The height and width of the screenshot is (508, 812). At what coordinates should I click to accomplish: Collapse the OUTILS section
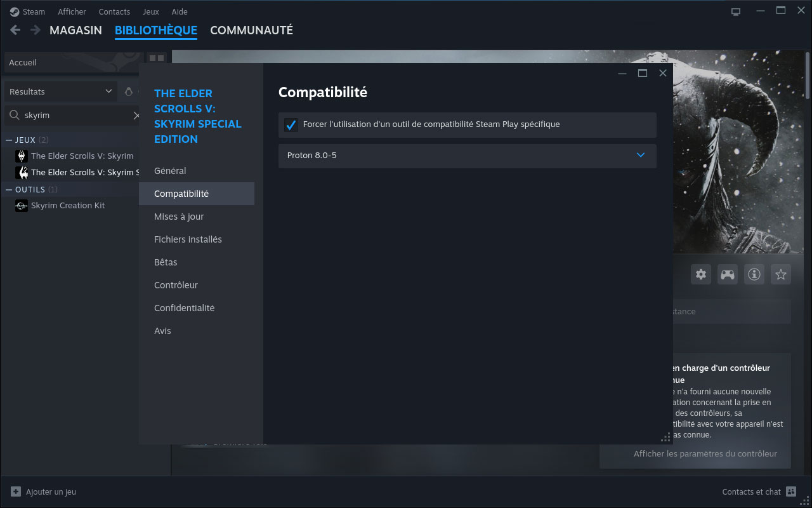tap(9, 189)
